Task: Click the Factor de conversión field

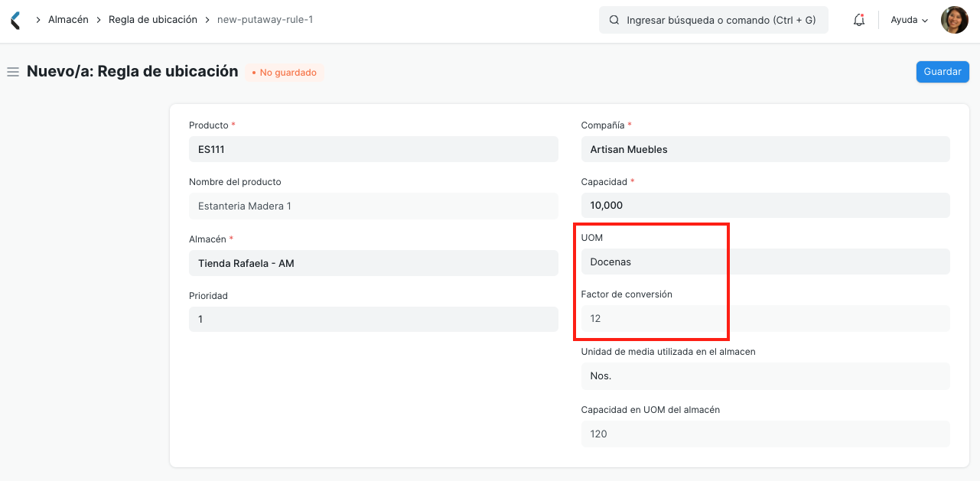Action: click(765, 318)
